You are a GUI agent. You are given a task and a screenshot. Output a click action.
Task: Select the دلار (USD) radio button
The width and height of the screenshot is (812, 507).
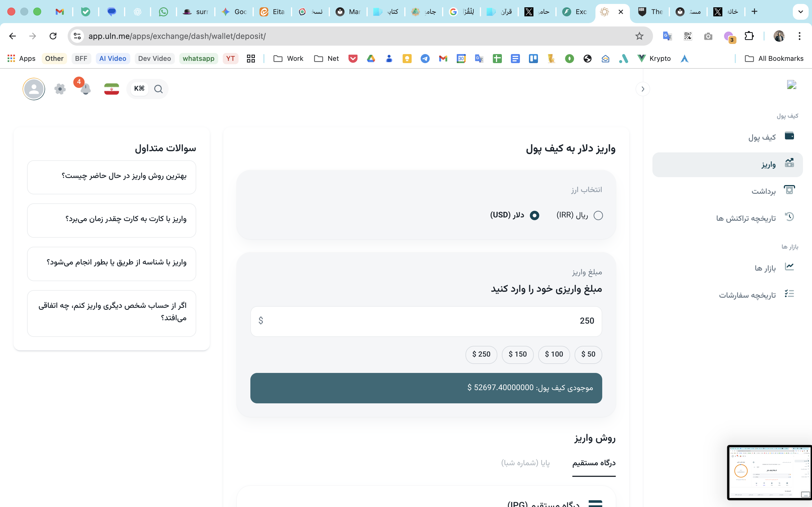534,215
